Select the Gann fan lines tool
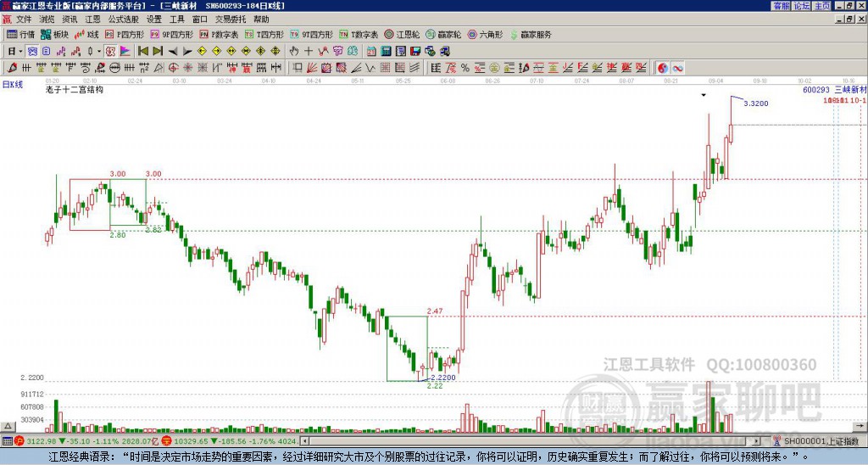Image resolution: width=868 pixels, height=465 pixels. 312,68
